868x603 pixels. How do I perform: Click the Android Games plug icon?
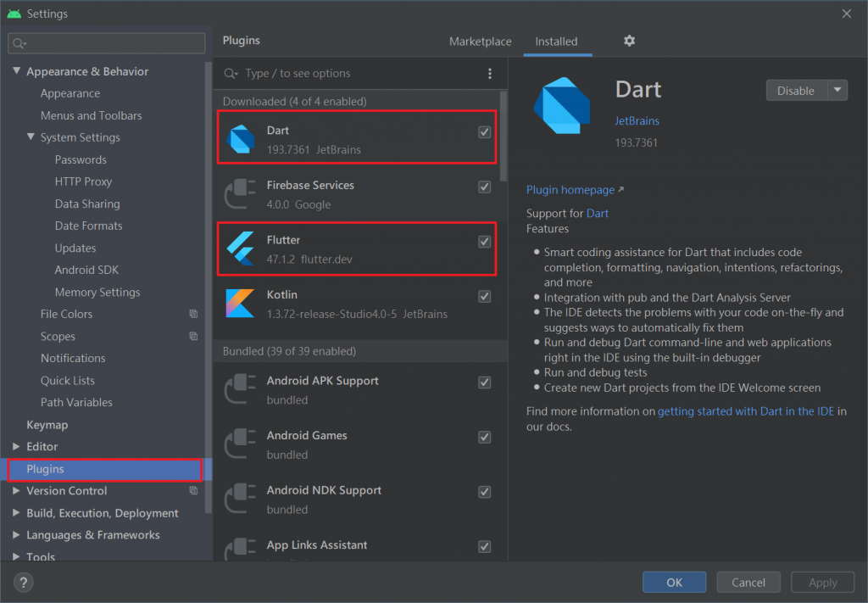[240, 444]
